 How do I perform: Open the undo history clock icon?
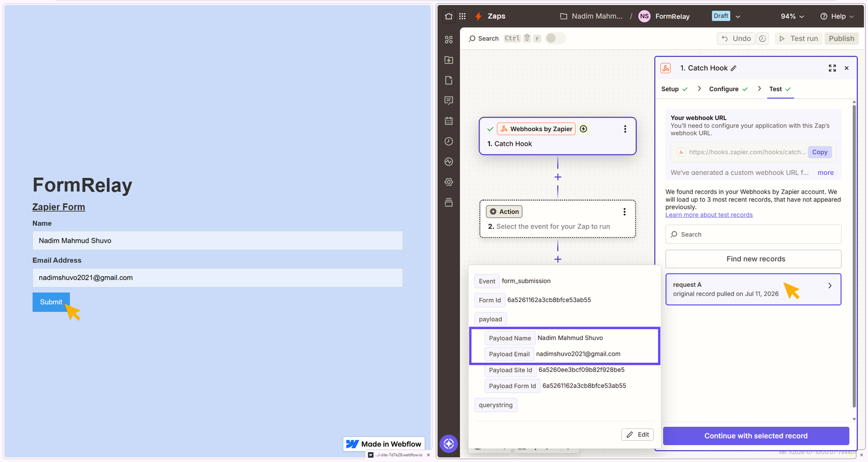[763, 39]
